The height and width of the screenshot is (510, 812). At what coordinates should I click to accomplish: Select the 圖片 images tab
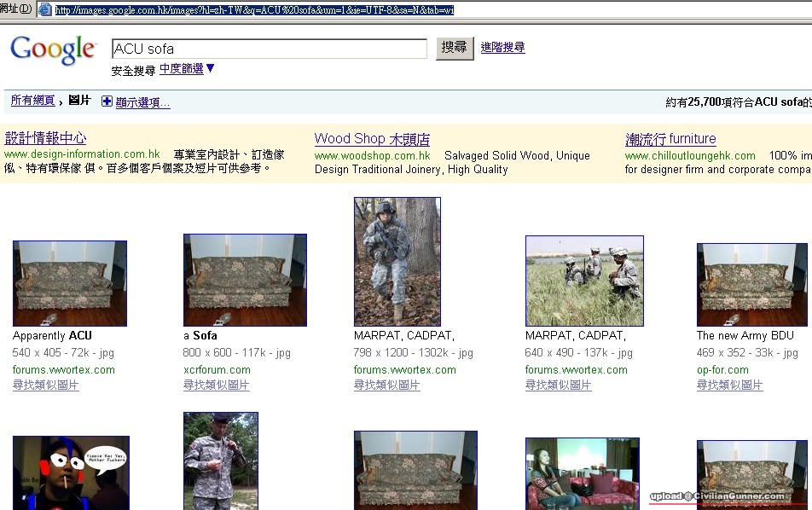click(x=79, y=101)
